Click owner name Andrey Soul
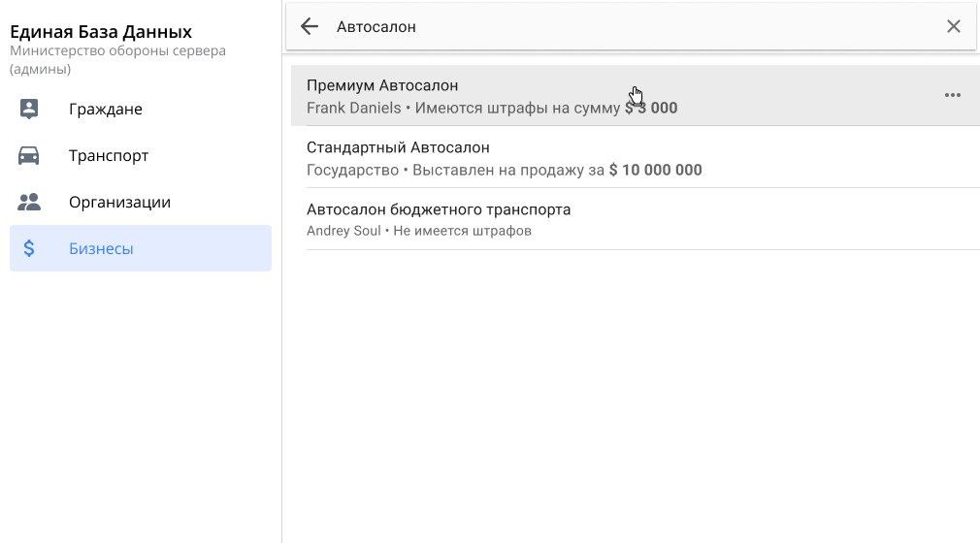Screen dimensions: 980x543 coord(343,232)
